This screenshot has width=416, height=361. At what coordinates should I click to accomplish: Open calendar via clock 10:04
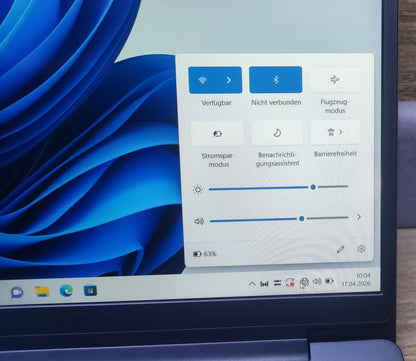click(x=356, y=280)
